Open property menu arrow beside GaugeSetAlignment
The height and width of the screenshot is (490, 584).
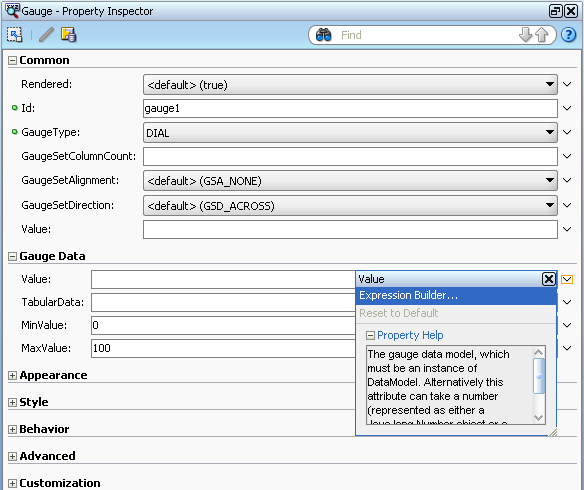(x=567, y=180)
